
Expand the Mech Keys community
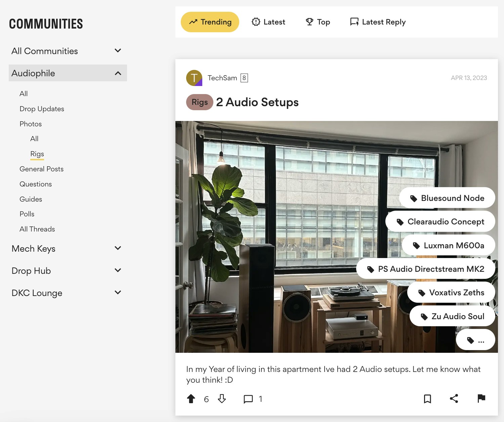118,248
